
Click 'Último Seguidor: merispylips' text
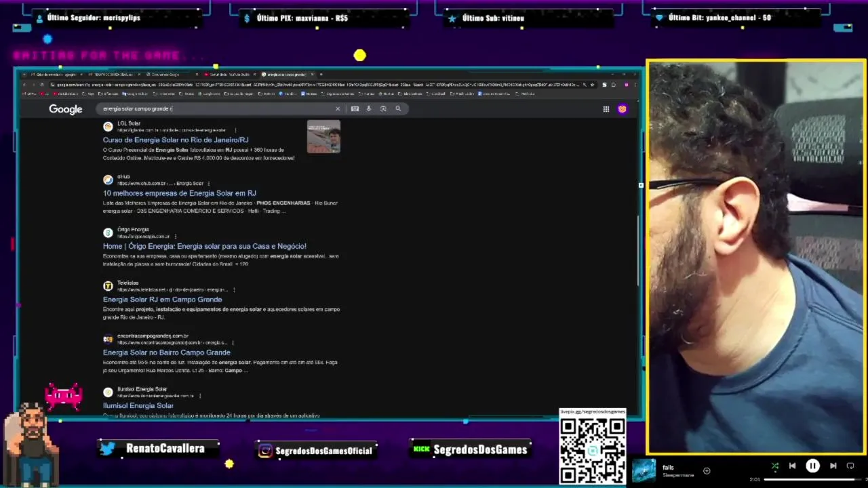click(x=94, y=18)
